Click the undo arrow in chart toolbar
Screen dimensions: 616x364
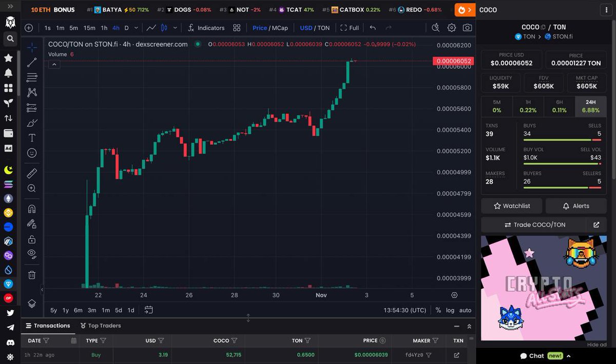point(373,28)
